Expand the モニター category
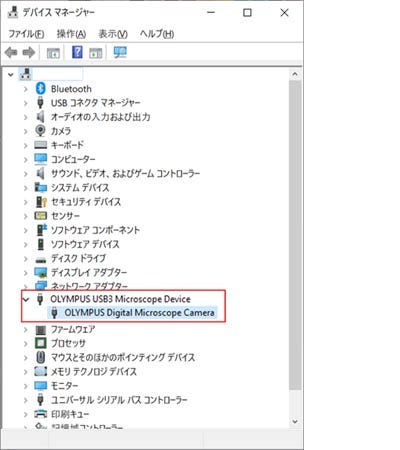Screen dimensions: 400x450 26,386
